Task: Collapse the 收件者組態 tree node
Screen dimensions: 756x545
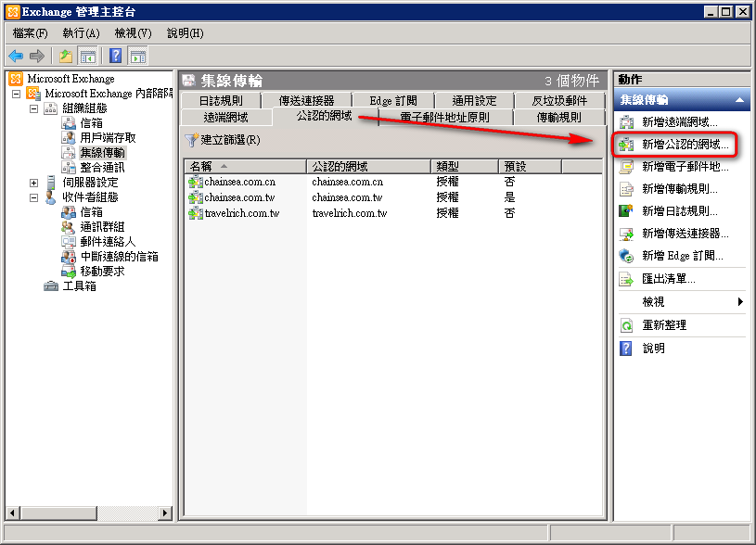Action: (33, 197)
